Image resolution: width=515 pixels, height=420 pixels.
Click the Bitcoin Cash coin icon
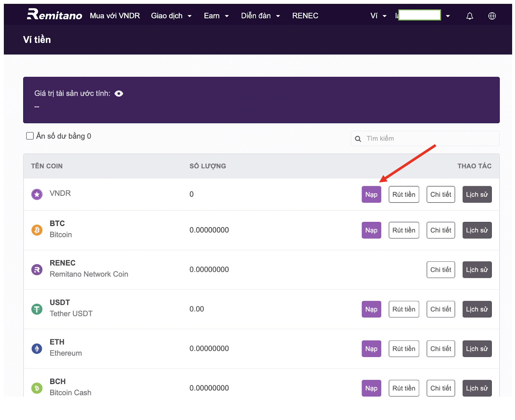(37, 388)
